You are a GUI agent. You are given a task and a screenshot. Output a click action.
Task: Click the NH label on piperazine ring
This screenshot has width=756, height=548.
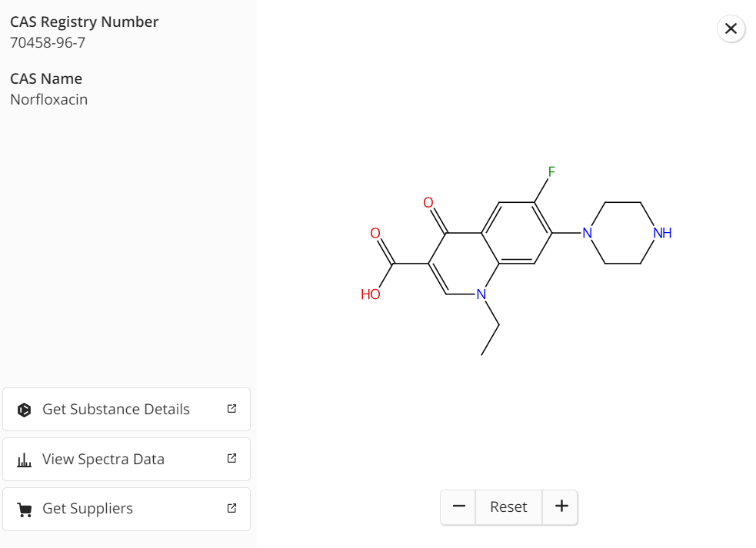point(662,233)
